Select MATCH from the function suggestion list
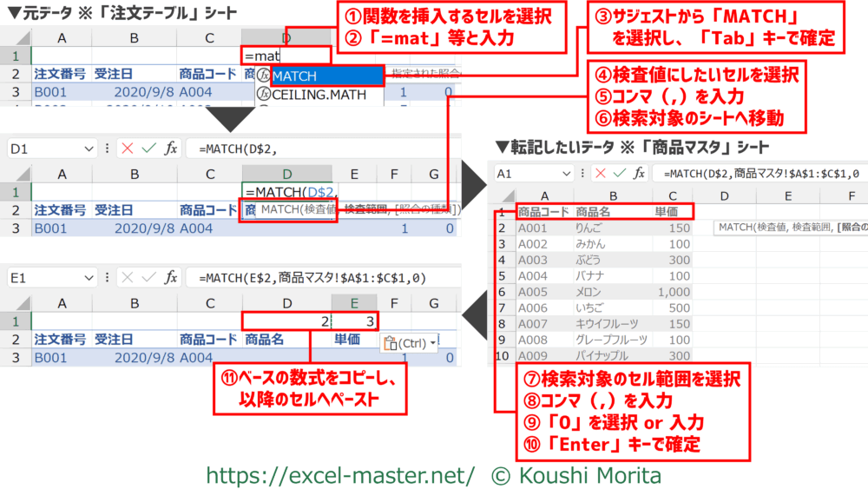The image size is (868, 489). 326,76
